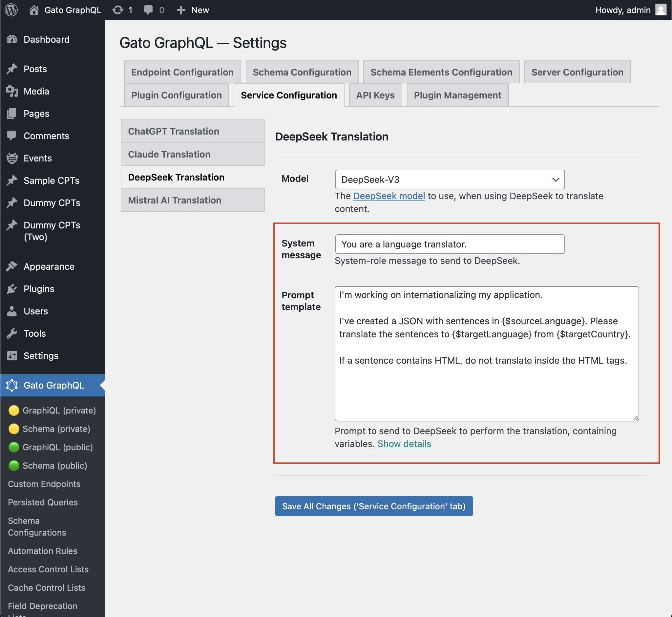672x617 pixels.
Task: Open the updates icon showing 1
Action: (117, 10)
